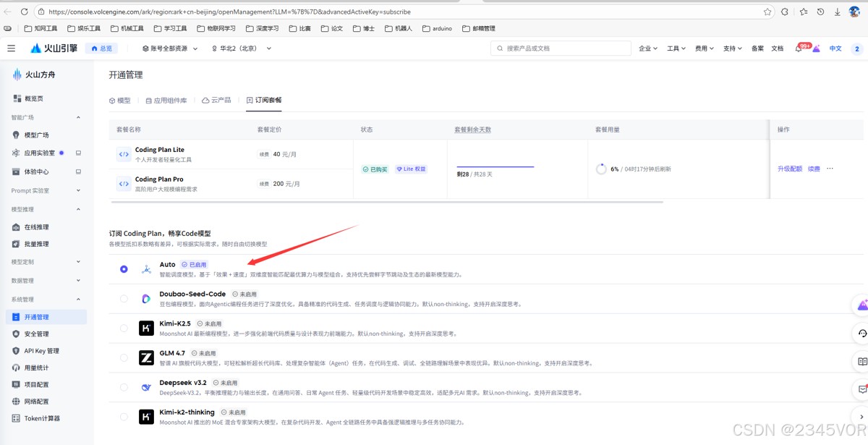
Task: Expand the 工具 header menu
Action: tap(676, 48)
